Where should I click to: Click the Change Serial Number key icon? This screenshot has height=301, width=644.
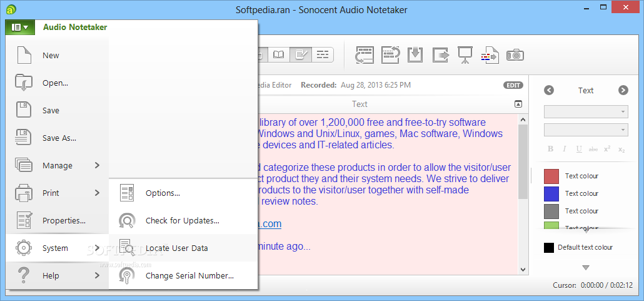(127, 275)
